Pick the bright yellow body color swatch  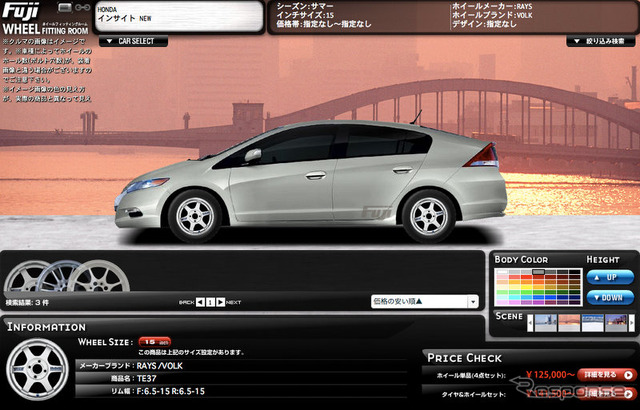pyautogui.click(x=527, y=287)
